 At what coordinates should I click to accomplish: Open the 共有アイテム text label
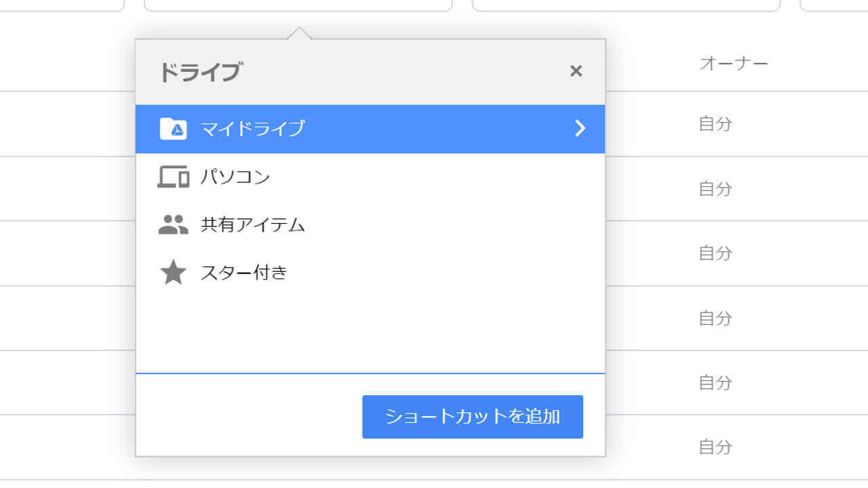click(x=253, y=226)
